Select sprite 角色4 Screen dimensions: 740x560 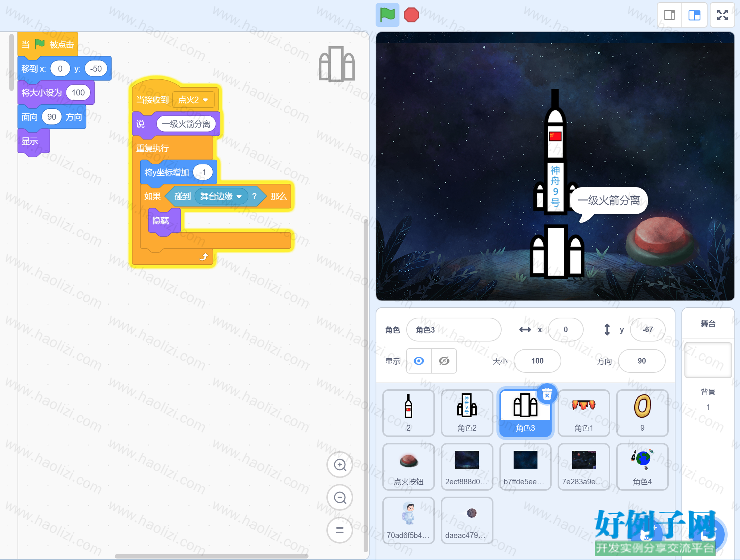pos(642,467)
